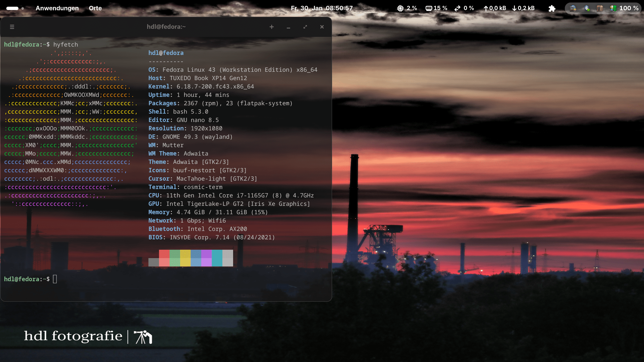Image resolution: width=644 pixels, height=362 pixels.
Task: Click the download speed 0,2 kB indicator
Action: point(523,8)
